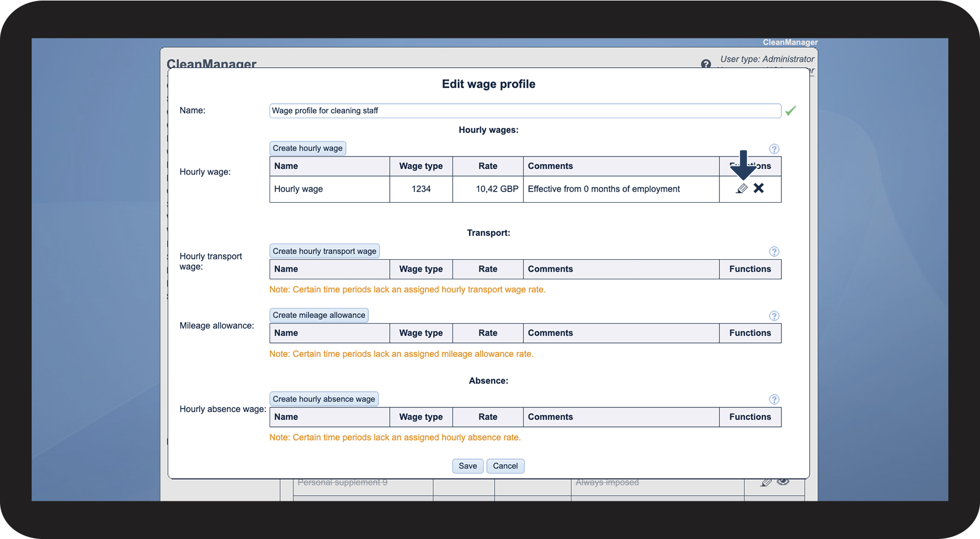This screenshot has width=980, height=539.
Task: Add a new entry via Create mileage allowance
Action: [318, 315]
